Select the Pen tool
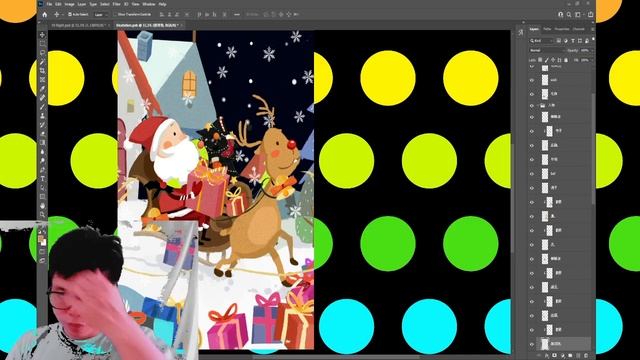The height and width of the screenshot is (360, 640). point(42,169)
